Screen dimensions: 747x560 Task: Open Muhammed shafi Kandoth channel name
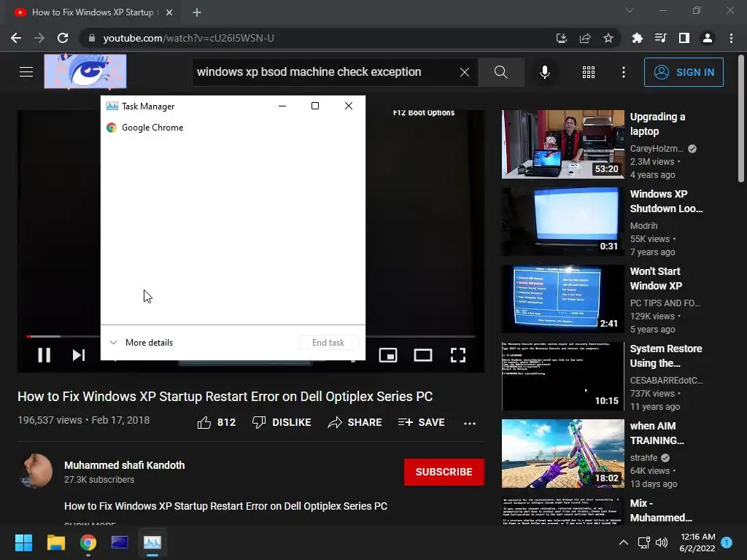click(124, 465)
